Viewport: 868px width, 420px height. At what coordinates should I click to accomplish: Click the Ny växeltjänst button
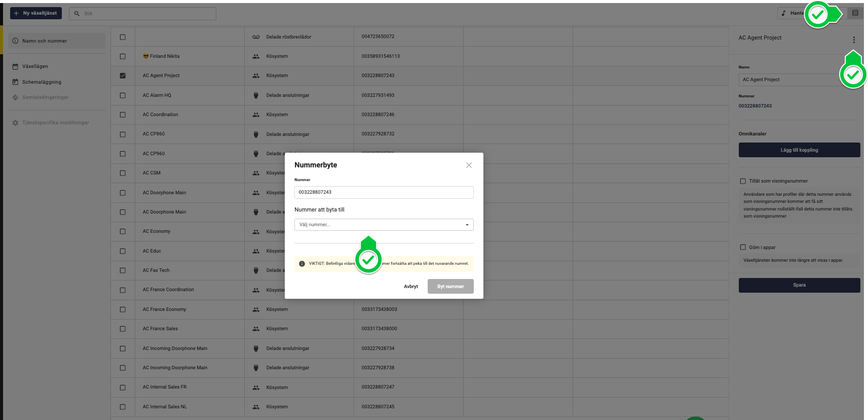36,13
